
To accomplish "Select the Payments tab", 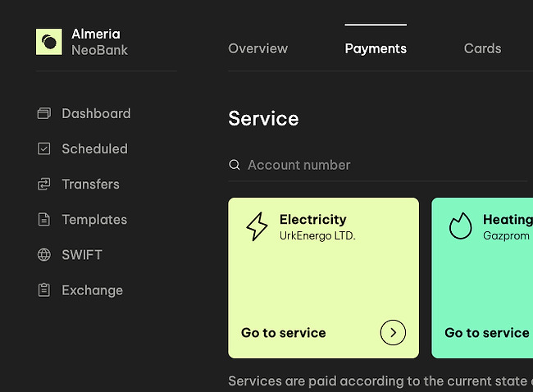I will [376, 48].
